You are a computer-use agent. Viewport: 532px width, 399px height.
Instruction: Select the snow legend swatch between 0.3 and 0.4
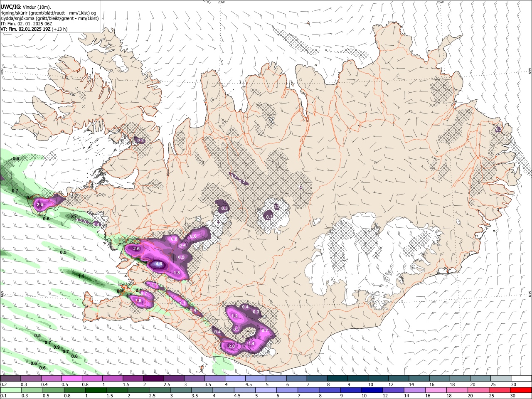(31, 379)
